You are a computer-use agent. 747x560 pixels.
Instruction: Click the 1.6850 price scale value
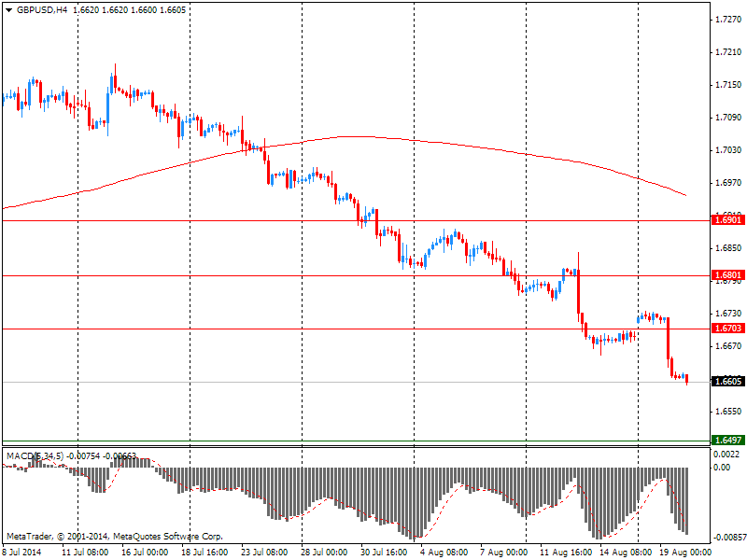(729, 248)
